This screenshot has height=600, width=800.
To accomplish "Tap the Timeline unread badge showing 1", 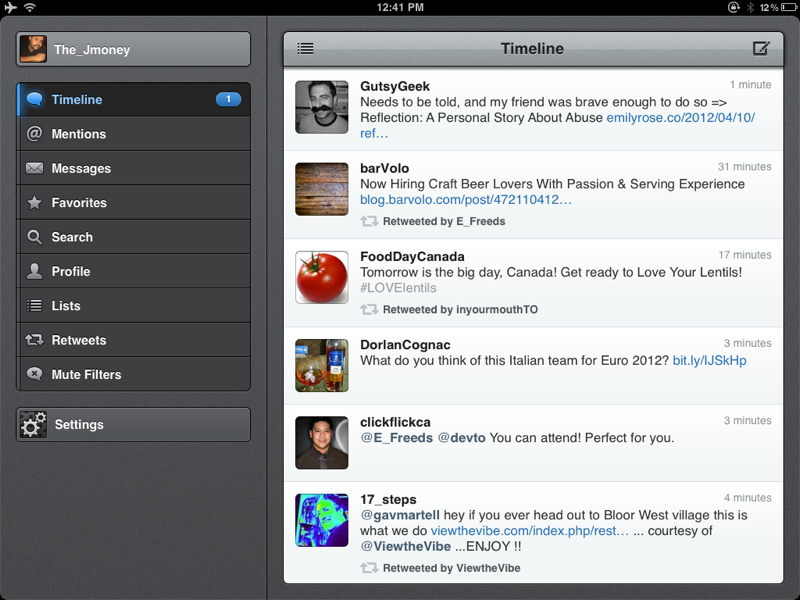I will 228,99.
